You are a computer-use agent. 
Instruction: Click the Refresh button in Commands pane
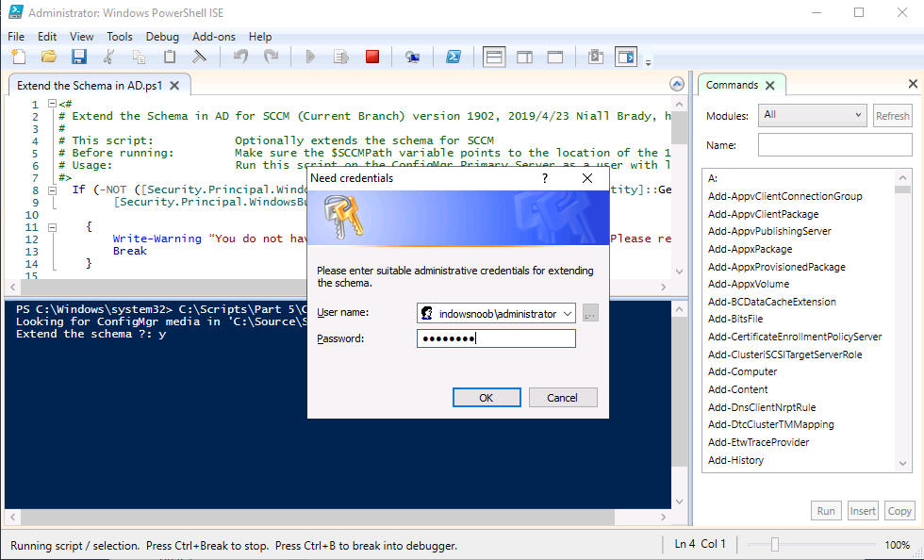coord(892,116)
